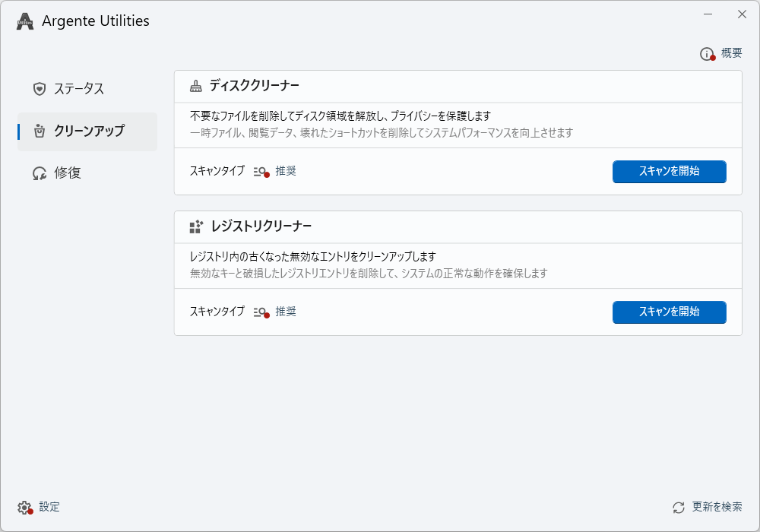Click the 設定 gear icon
The image size is (760, 532).
coord(25,507)
